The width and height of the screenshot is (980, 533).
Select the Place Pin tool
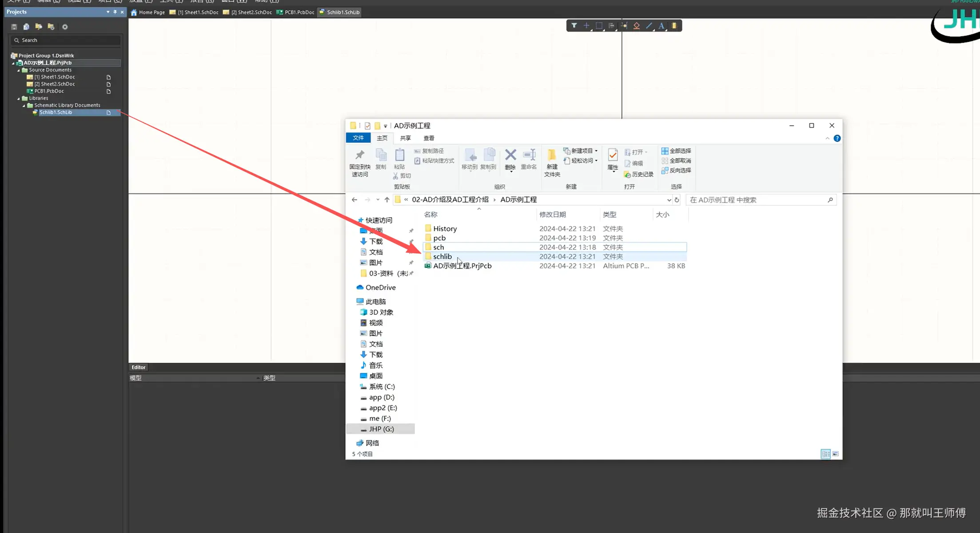(624, 26)
